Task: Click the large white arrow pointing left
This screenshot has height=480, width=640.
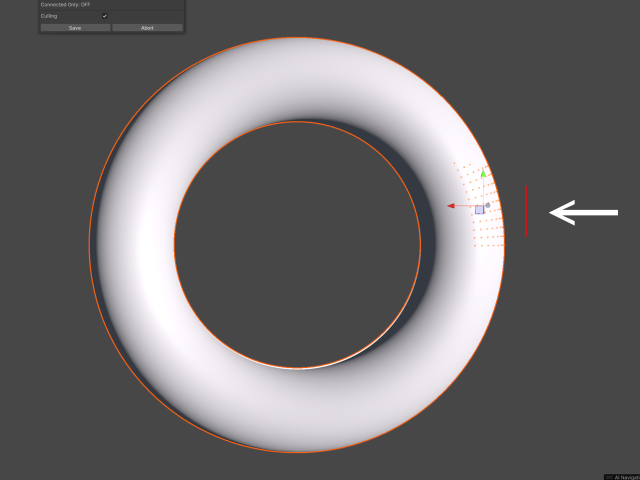Action: pyautogui.click(x=584, y=212)
